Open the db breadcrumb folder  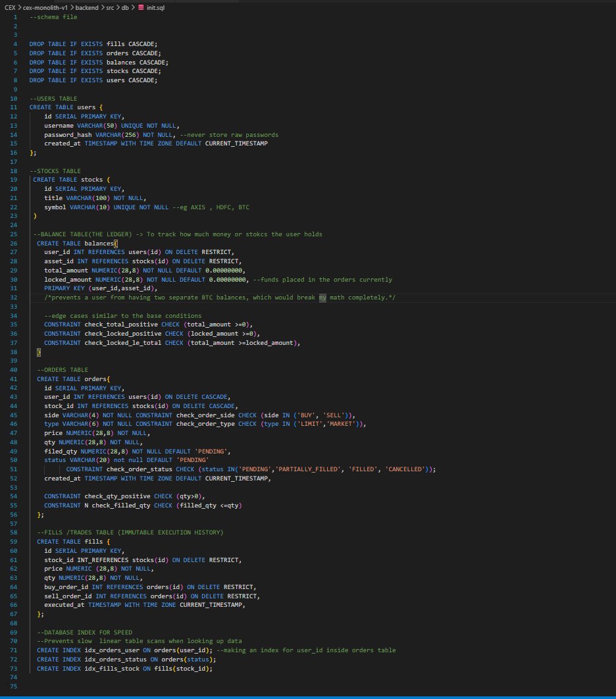point(125,8)
